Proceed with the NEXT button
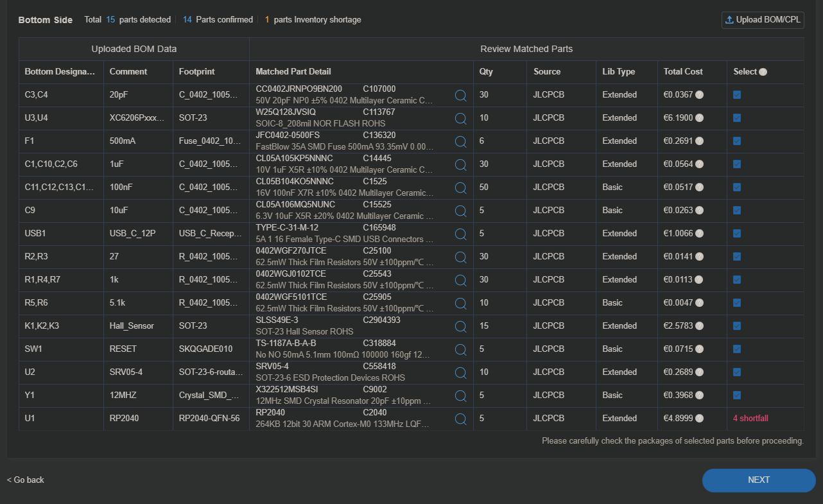The width and height of the screenshot is (823, 504). point(759,480)
